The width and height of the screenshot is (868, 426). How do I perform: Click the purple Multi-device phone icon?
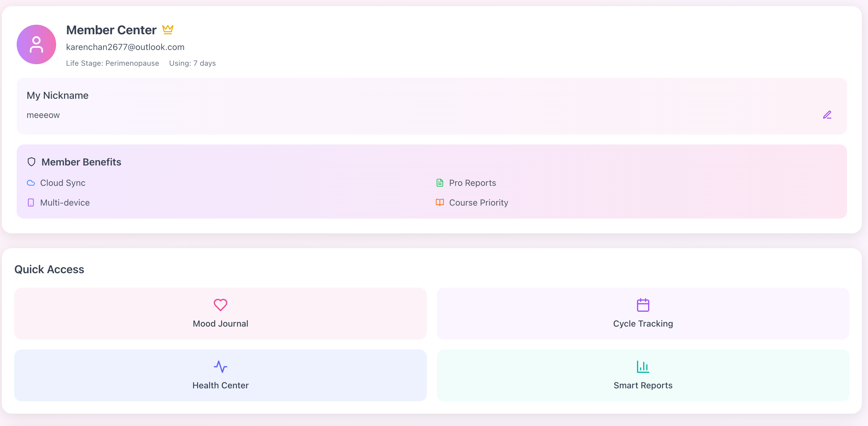(x=31, y=203)
